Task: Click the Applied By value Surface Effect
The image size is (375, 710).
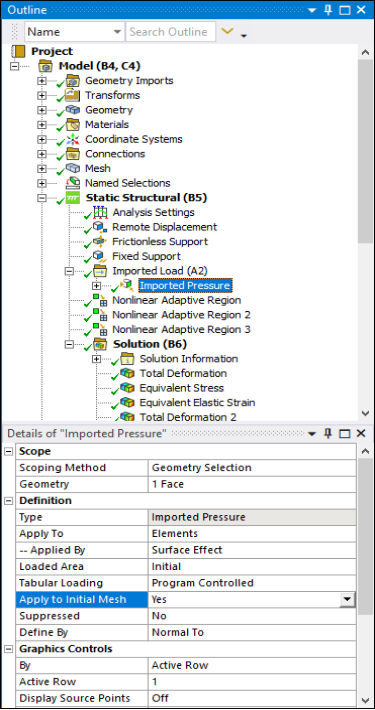Action: coord(252,550)
